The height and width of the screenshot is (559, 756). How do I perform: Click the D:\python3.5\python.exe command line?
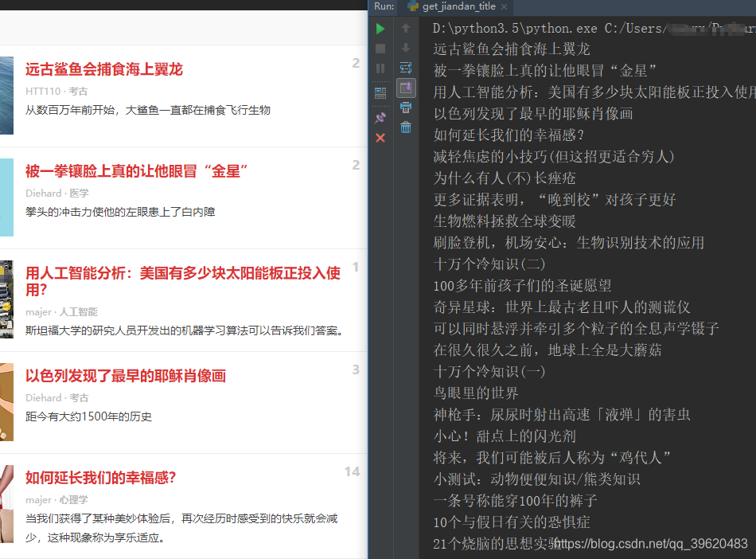(x=594, y=29)
